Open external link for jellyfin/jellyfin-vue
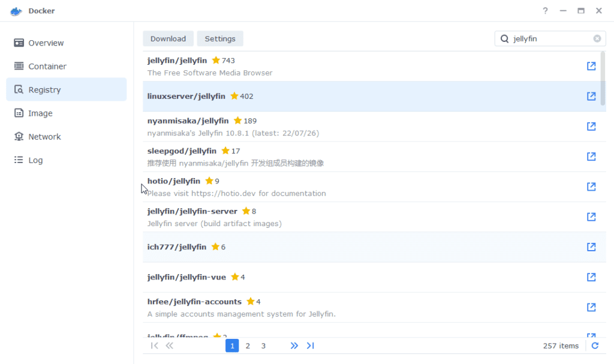Image resolution: width=614 pixels, height=364 pixels. tap(591, 278)
